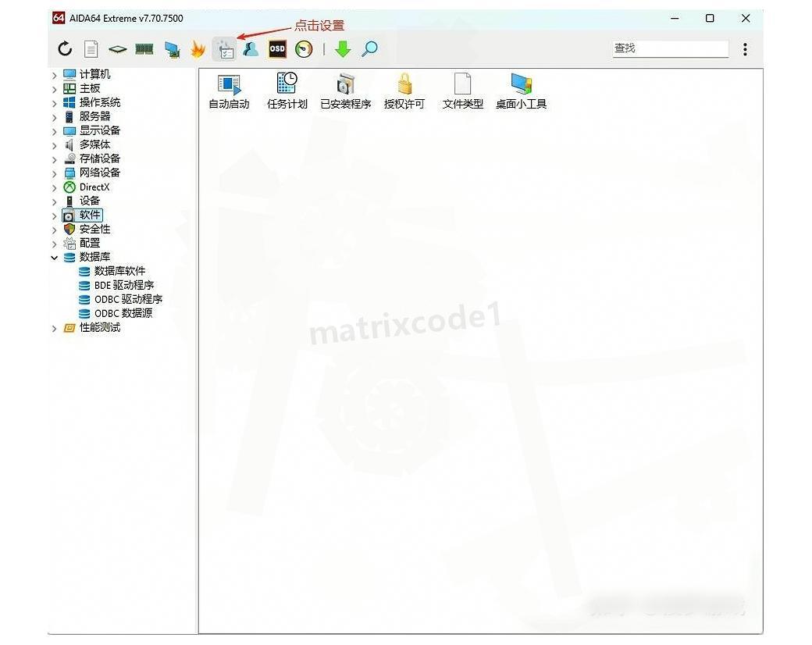Image resolution: width=812 pixels, height=645 pixels.
Task: Click the memory module toolbar icon
Action: [144, 49]
